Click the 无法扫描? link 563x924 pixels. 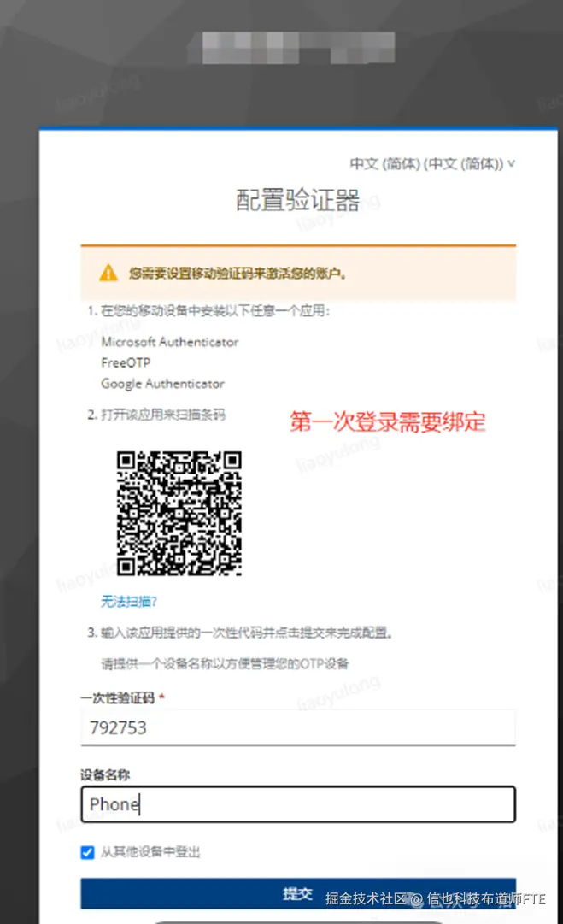coord(129,601)
